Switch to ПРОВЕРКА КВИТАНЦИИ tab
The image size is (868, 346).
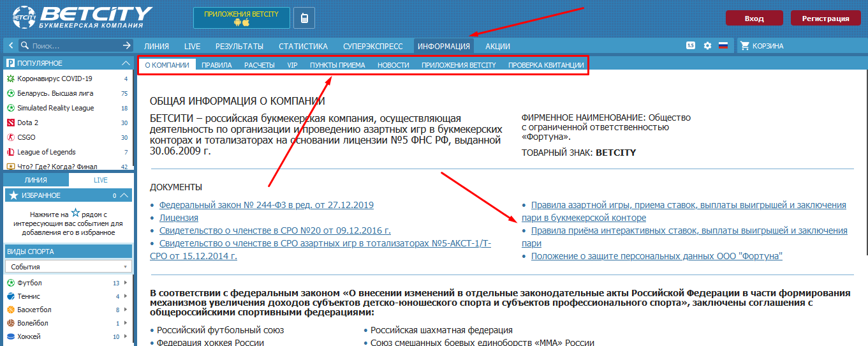(546, 65)
